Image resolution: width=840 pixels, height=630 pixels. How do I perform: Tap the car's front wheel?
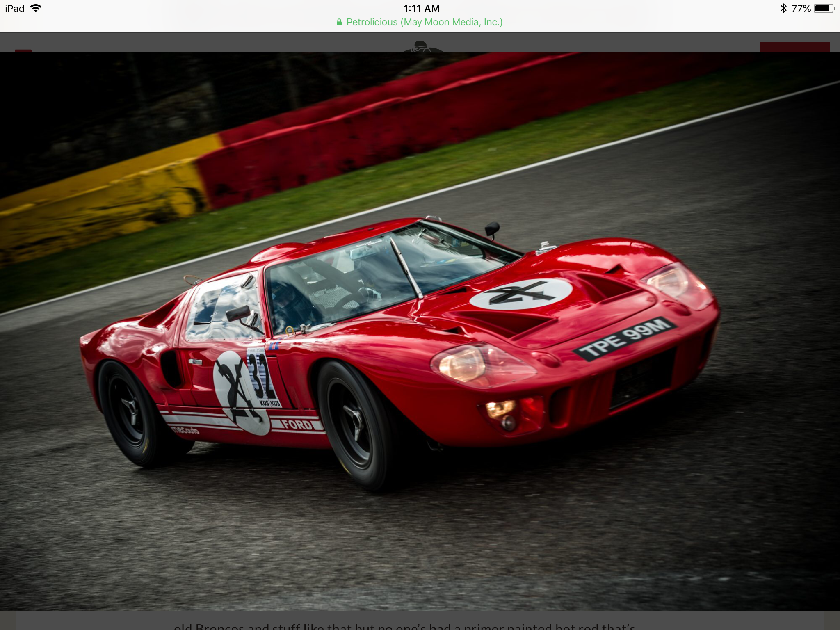click(x=354, y=423)
